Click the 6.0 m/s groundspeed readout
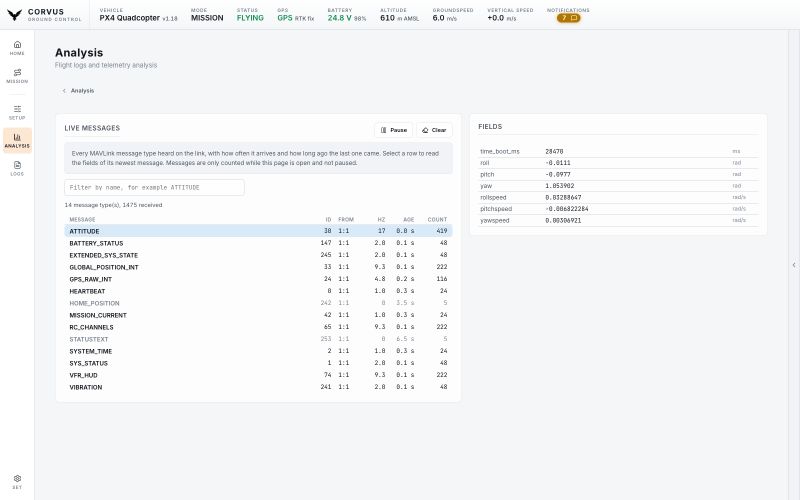 coord(445,18)
